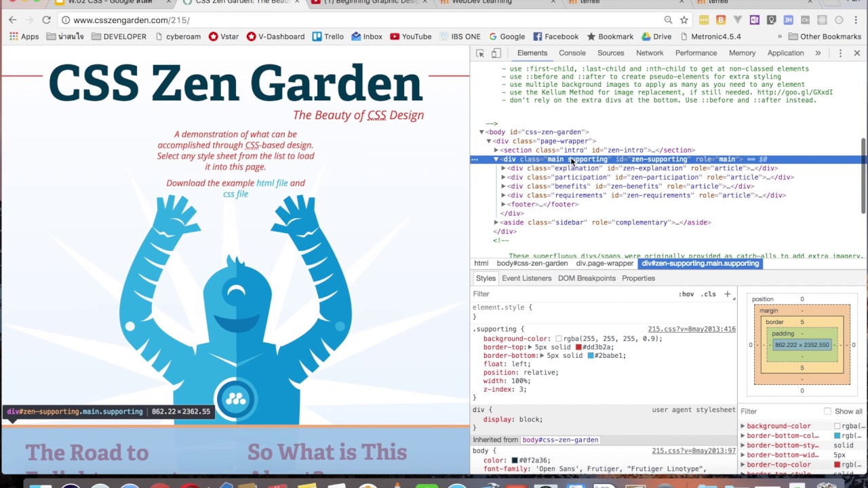Show more DevTools tabs with the chevron
Screen dimensions: 868x488
[x=818, y=53]
